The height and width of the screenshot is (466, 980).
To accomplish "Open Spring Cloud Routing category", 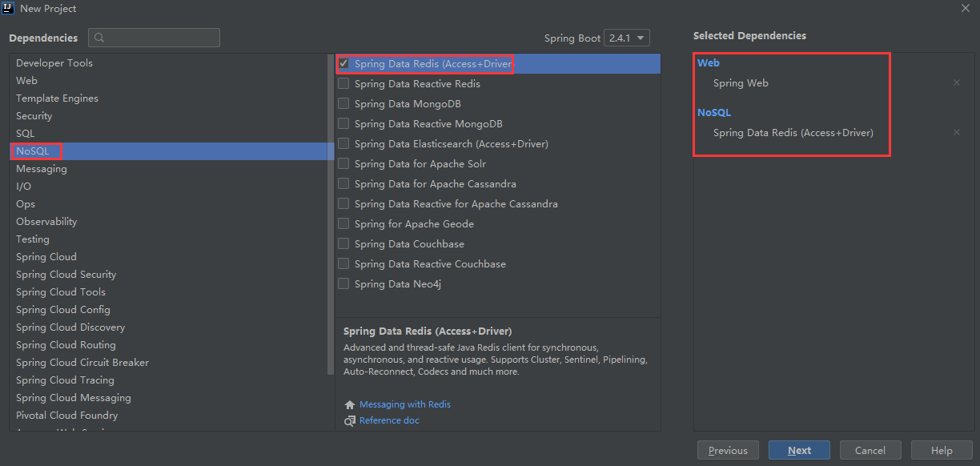I will [168, 345].
